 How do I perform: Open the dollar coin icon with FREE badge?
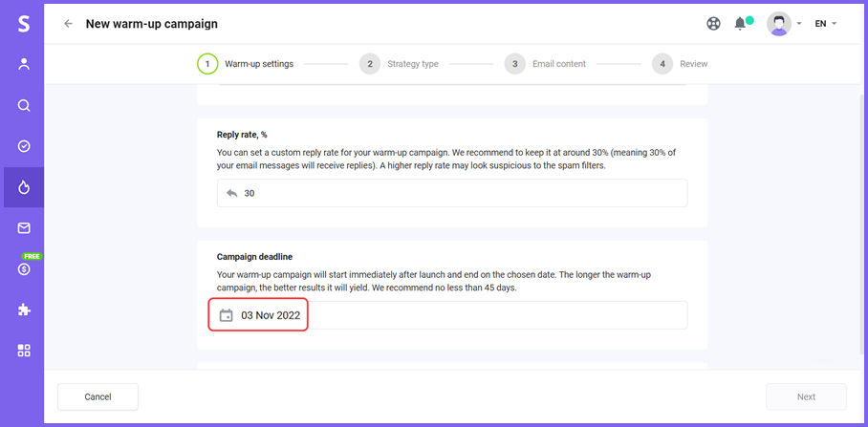[24, 269]
